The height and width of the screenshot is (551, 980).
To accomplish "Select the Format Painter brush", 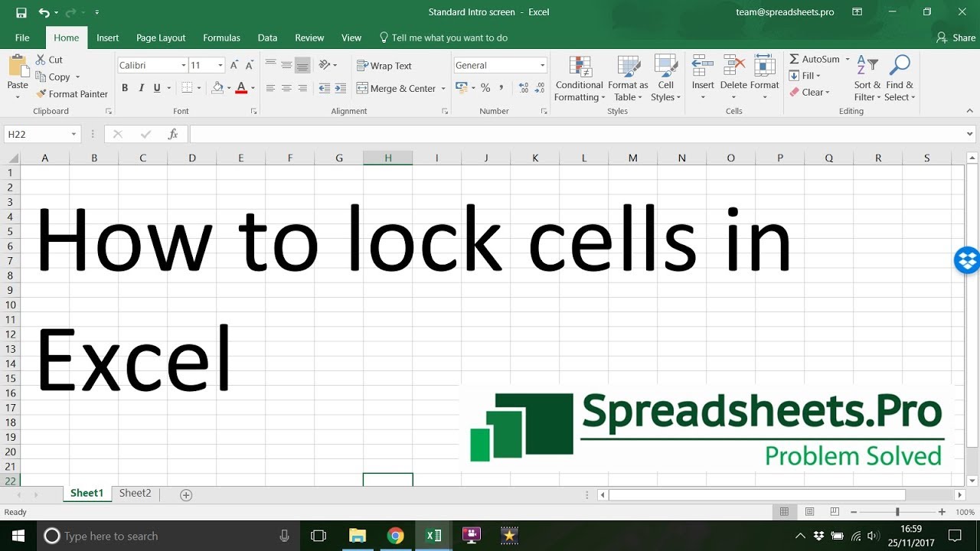I will tap(41, 94).
